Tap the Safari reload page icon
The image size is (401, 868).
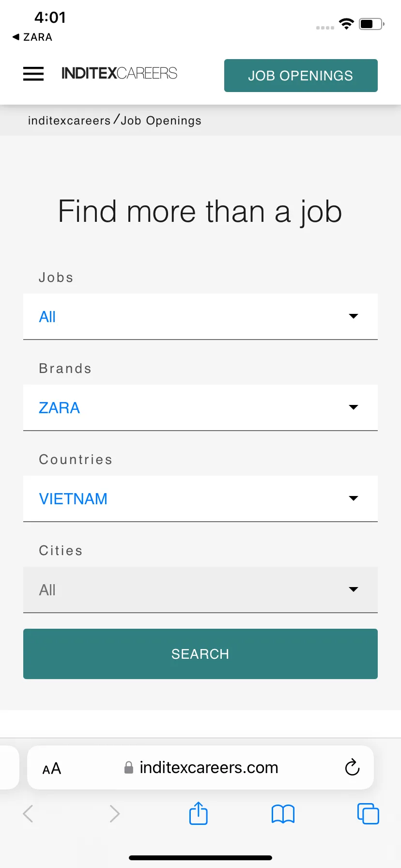pos(352,767)
